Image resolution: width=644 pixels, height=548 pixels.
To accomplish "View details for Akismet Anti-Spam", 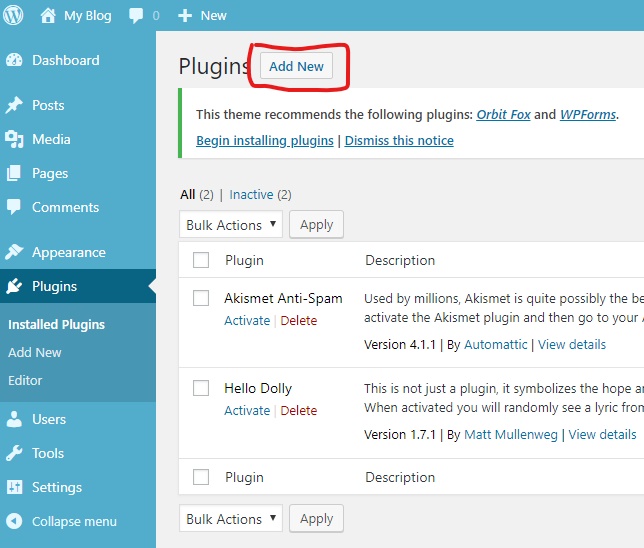I will [572, 344].
